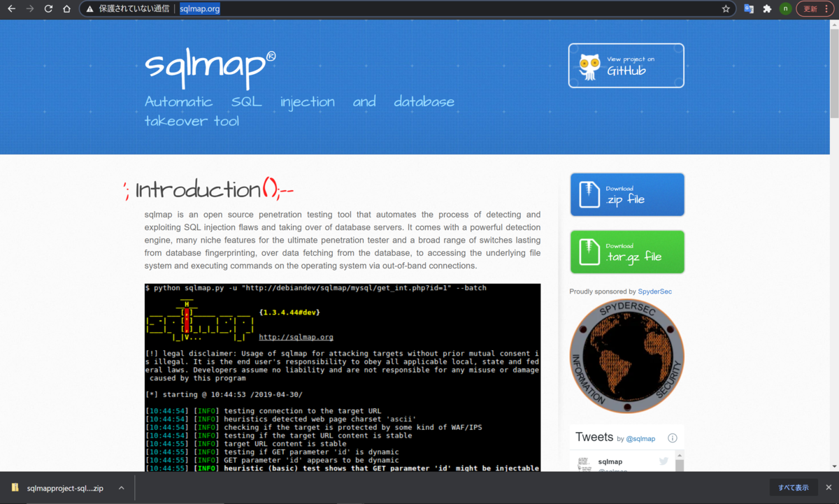Click the 更新 update button
The image size is (839, 504).
click(810, 9)
